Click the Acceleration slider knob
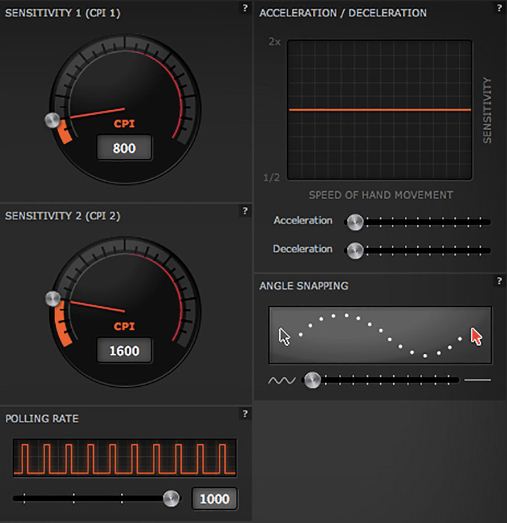 pyautogui.click(x=355, y=222)
